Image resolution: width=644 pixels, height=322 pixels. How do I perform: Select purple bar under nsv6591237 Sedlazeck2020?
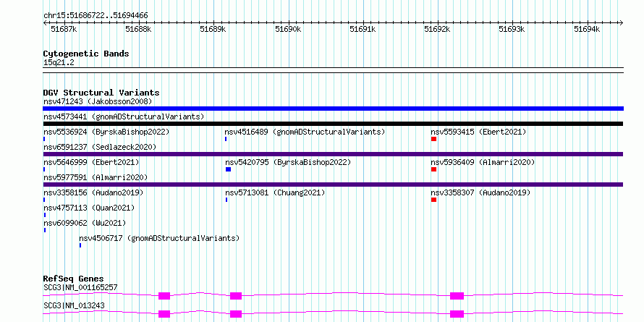333,154
